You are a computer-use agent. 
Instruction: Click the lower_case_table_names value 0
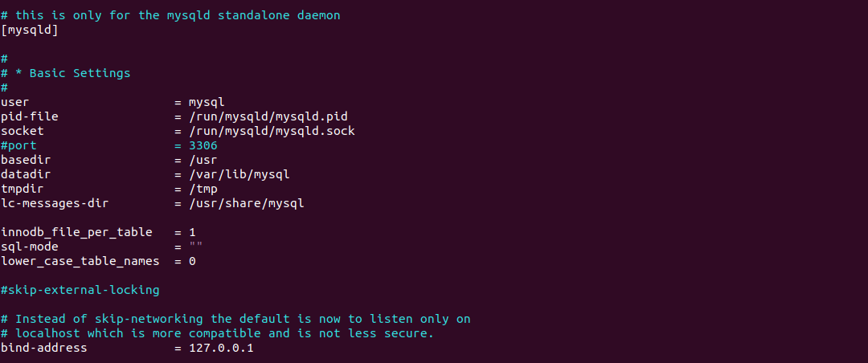[192, 261]
